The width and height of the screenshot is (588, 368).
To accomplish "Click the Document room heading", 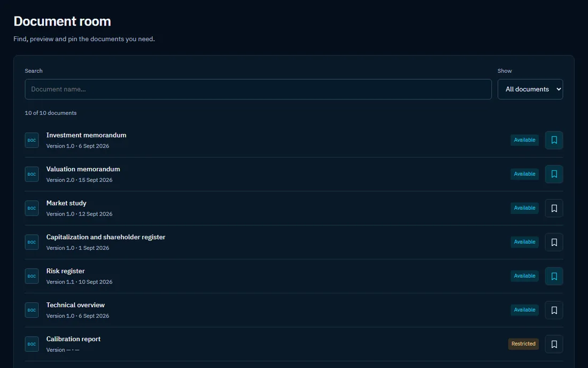I will [62, 21].
